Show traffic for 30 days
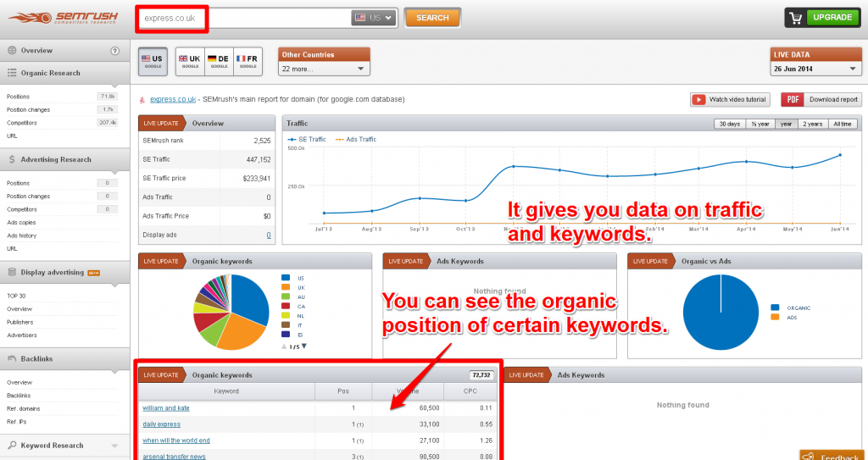 point(730,124)
